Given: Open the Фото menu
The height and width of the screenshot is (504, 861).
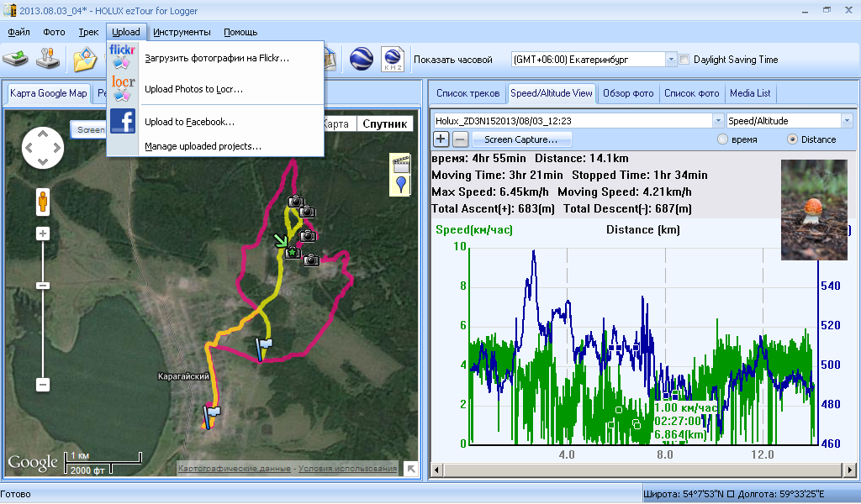Looking at the screenshot, I should [x=54, y=32].
